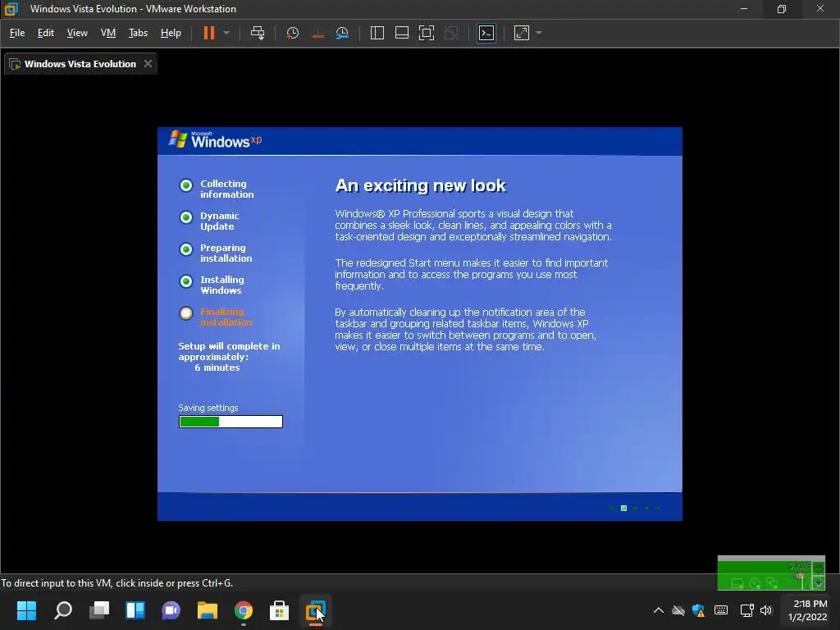Click the Saving settings progress bar

[231, 422]
